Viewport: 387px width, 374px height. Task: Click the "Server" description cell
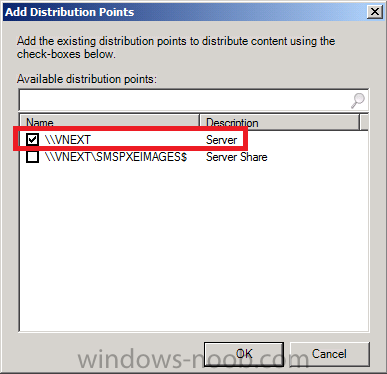(221, 140)
